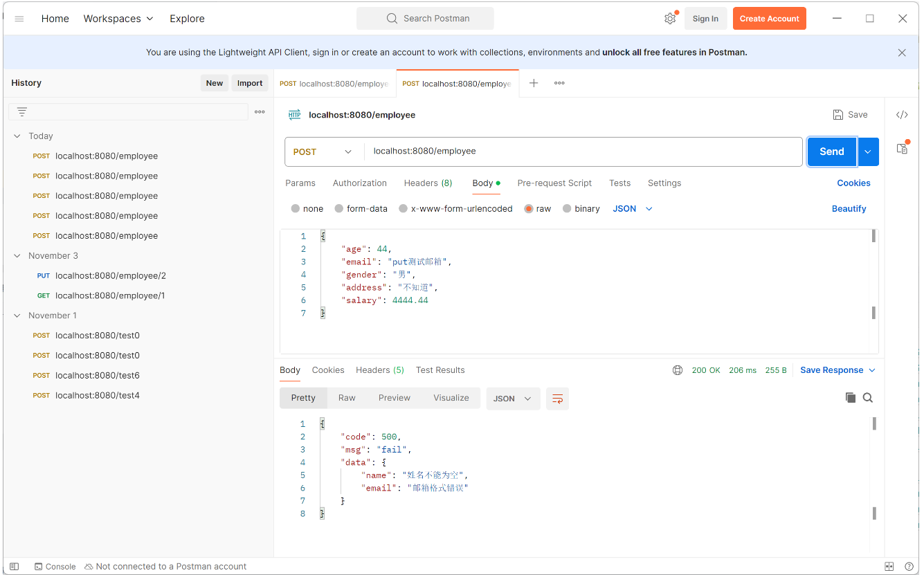
Task: Click the Import button
Action: pos(250,83)
